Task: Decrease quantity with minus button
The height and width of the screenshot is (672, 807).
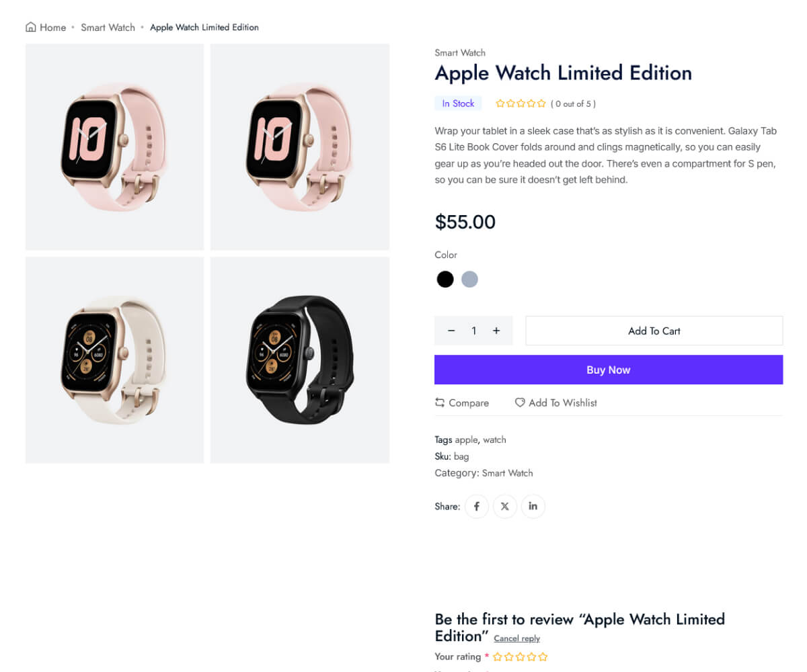Action: [x=451, y=331]
